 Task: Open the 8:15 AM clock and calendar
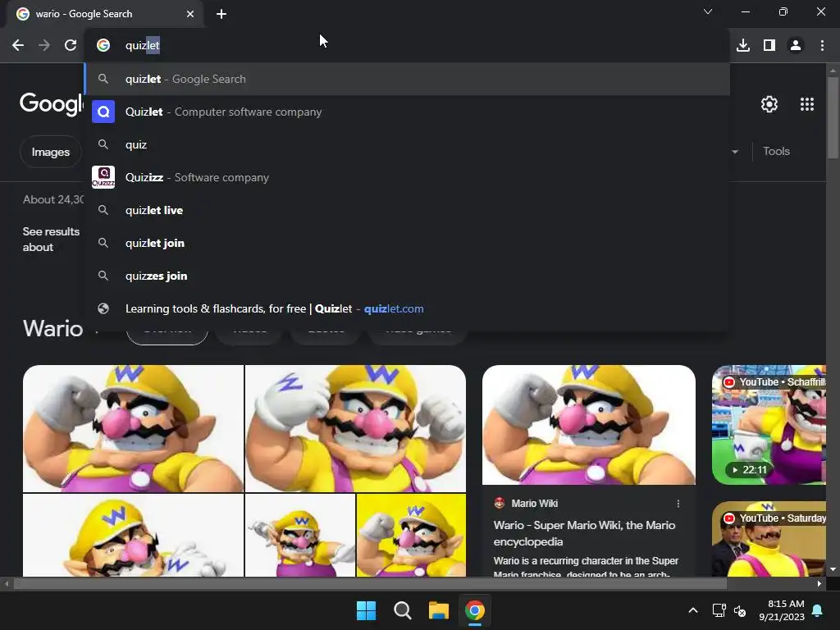[x=782, y=610]
